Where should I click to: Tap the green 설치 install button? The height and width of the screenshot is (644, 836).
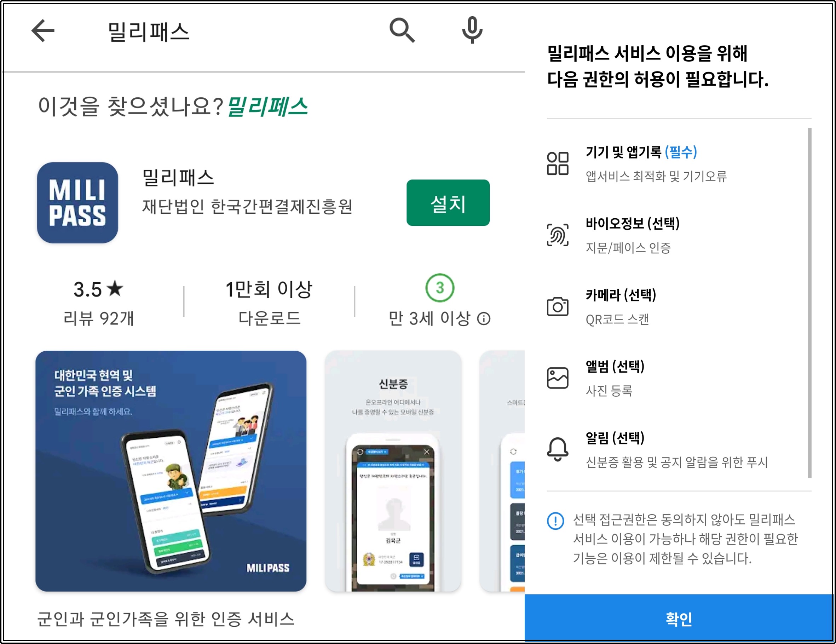pos(448,202)
